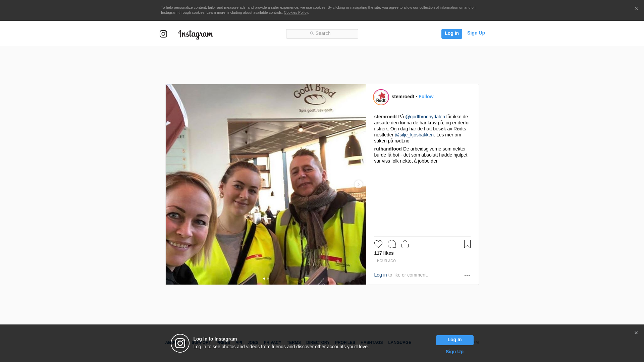Advance to next photo with chevron
644x362 pixels.
pyautogui.click(x=358, y=184)
